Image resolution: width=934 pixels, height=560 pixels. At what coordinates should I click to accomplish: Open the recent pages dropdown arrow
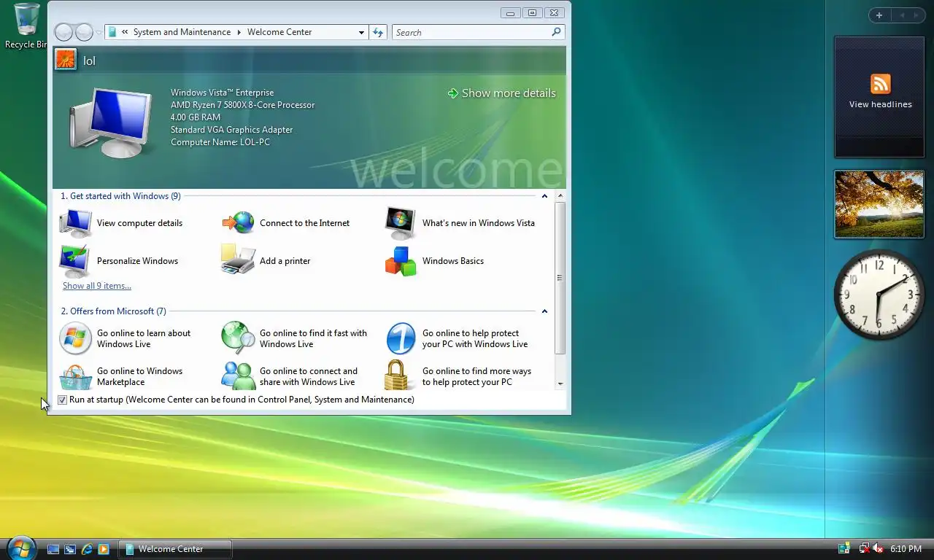(99, 32)
